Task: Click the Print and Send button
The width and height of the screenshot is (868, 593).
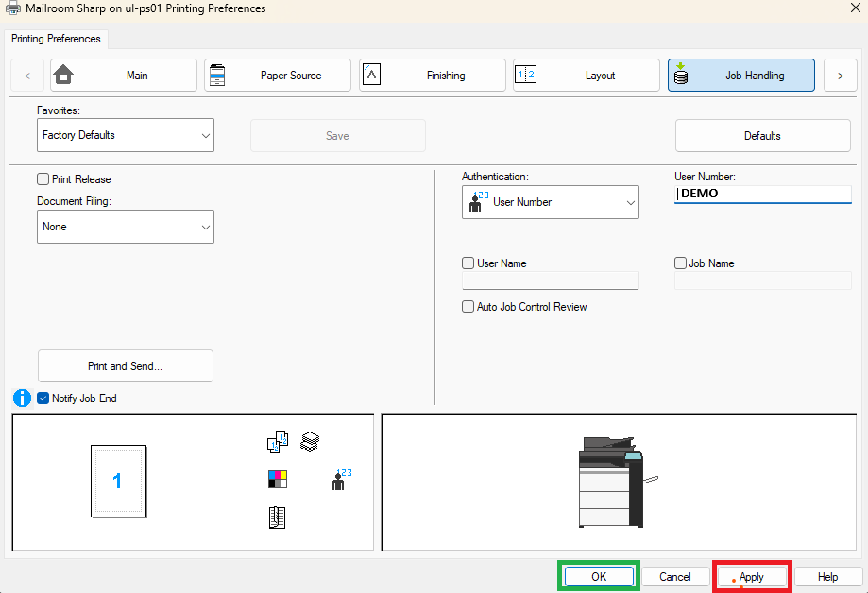Action: 125,366
